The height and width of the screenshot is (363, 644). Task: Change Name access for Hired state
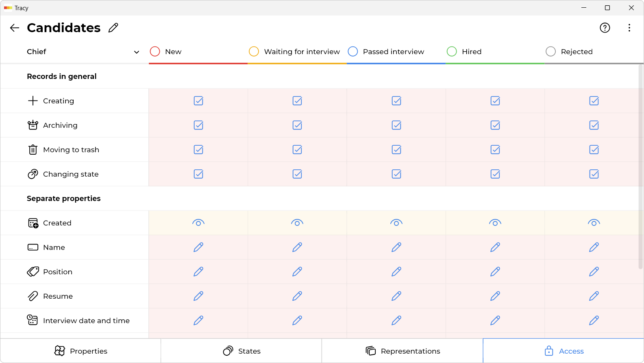point(495,247)
